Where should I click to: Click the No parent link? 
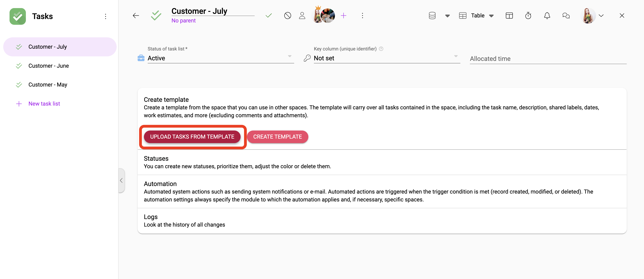183,20
